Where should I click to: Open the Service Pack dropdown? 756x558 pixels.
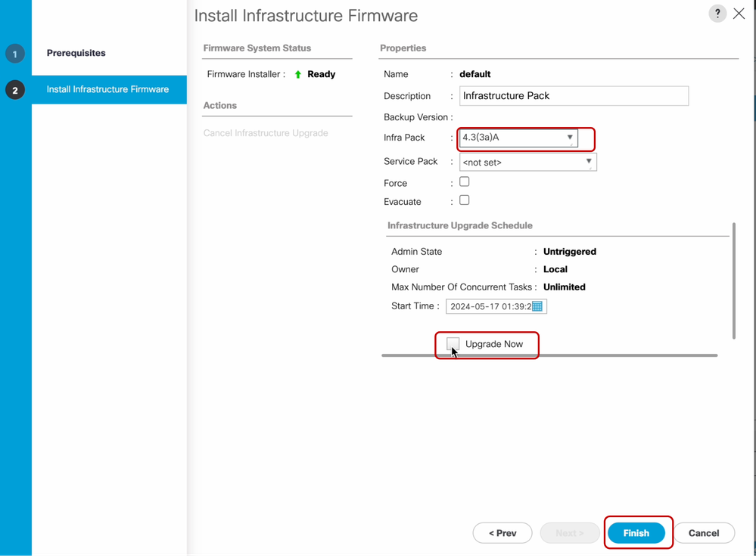pos(528,162)
